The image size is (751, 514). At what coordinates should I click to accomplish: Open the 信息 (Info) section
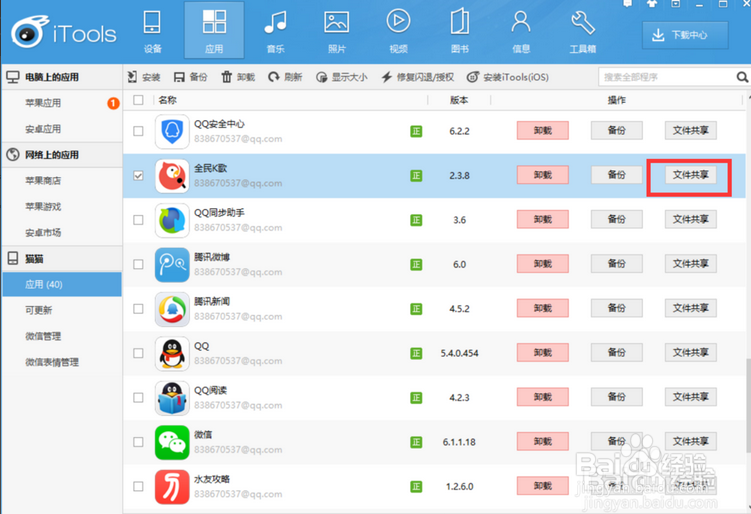[x=521, y=32]
